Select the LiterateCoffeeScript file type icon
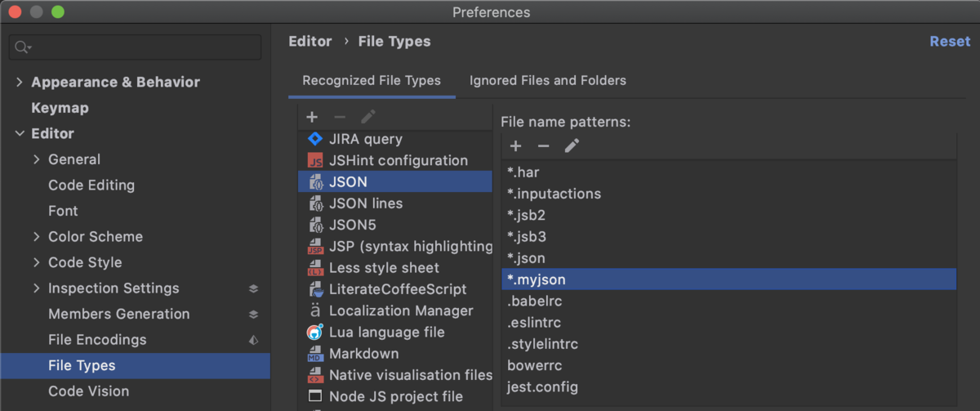Viewport: 980px width, 411px height. pos(315,289)
